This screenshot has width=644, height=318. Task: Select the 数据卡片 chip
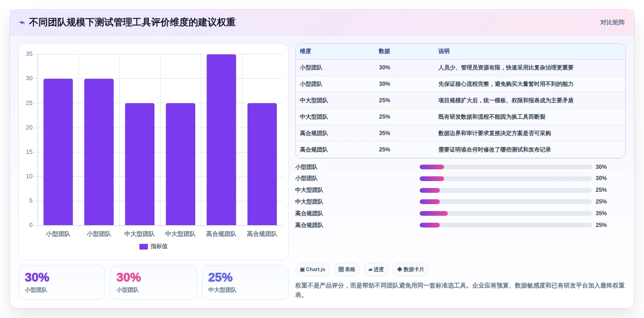pyautogui.click(x=411, y=270)
